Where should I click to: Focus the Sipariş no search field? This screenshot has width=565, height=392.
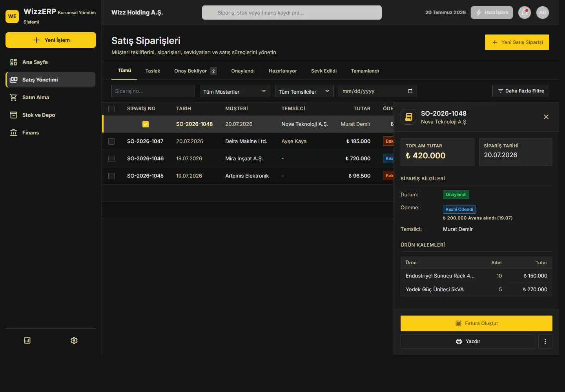(x=153, y=91)
